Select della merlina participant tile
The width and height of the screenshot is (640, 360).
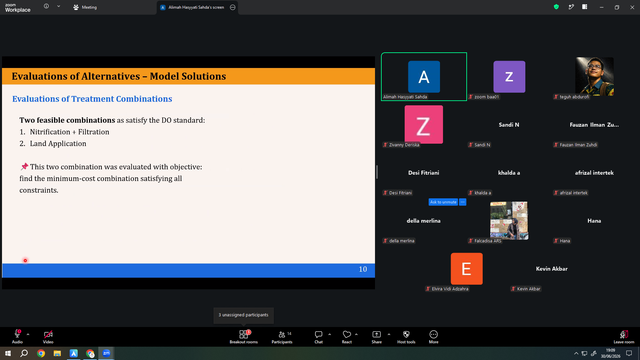(424, 221)
